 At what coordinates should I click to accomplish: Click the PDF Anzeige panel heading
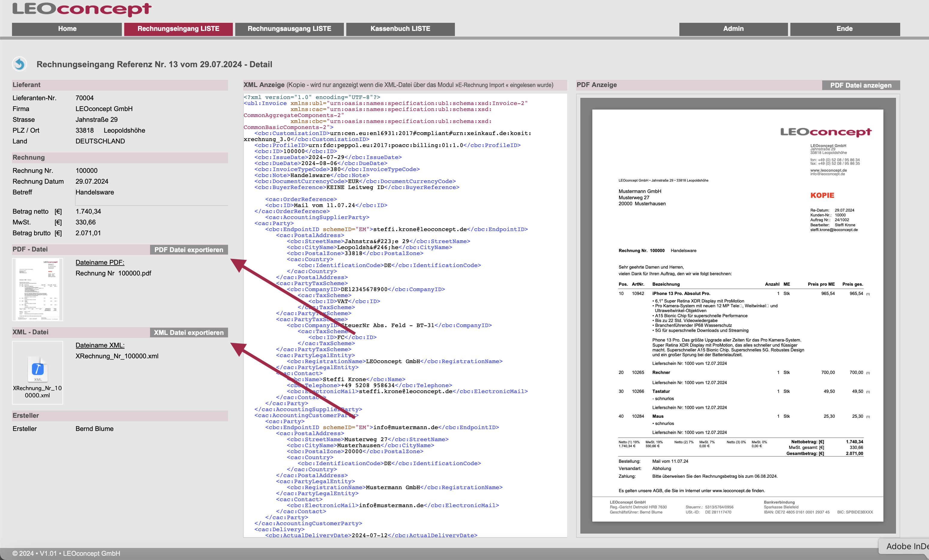point(597,85)
